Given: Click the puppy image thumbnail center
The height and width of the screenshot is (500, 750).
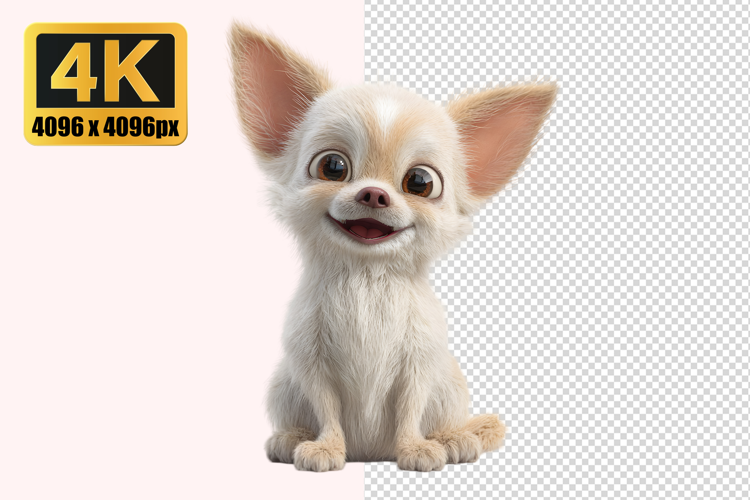Looking at the screenshot, I should 375,250.
